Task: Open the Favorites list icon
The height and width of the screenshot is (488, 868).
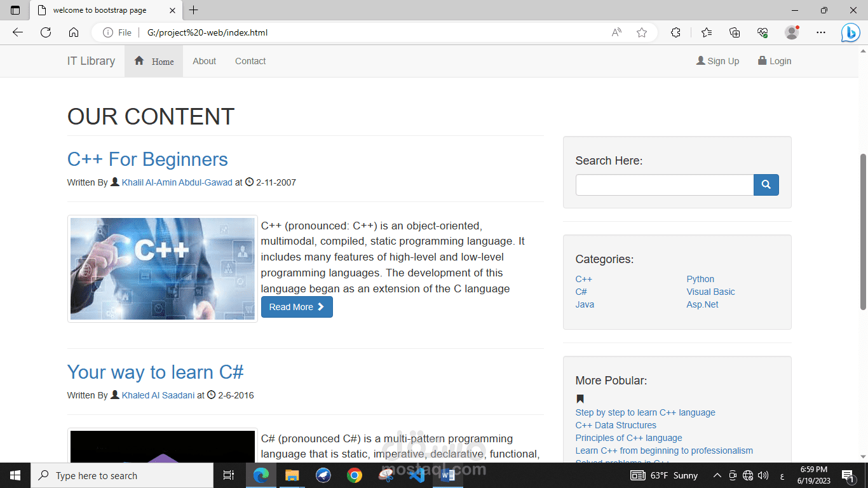Action: pyautogui.click(x=707, y=32)
